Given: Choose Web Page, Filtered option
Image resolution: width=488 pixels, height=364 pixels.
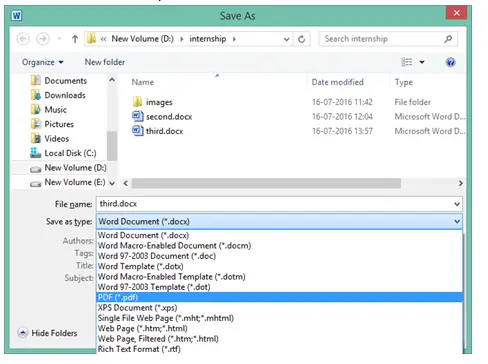Looking at the screenshot, I should 279,339.
